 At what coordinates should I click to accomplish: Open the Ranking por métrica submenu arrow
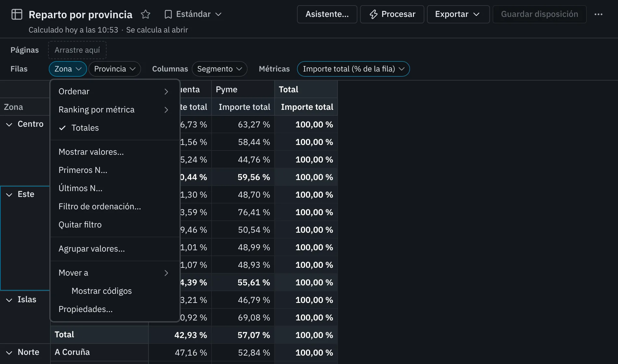click(x=166, y=110)
